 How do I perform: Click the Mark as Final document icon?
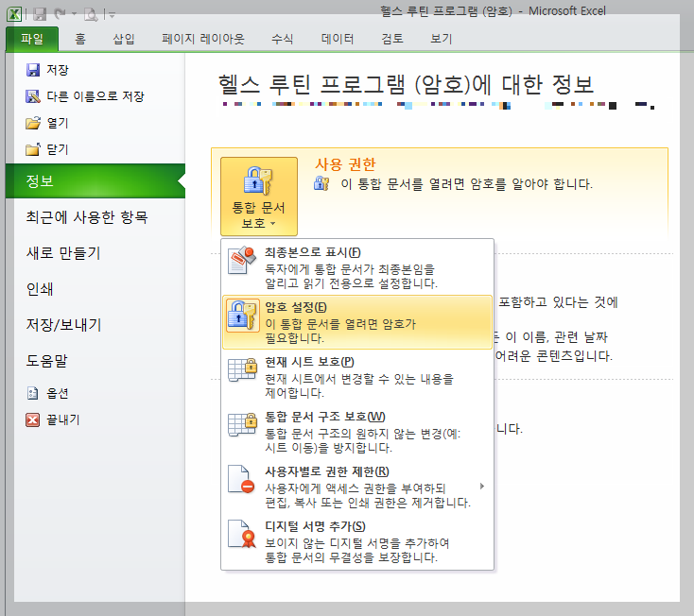[242, 261]
